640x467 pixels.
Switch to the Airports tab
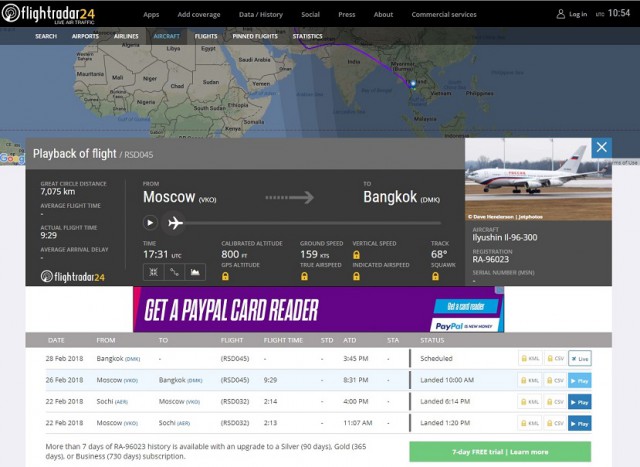coord(85,36)
